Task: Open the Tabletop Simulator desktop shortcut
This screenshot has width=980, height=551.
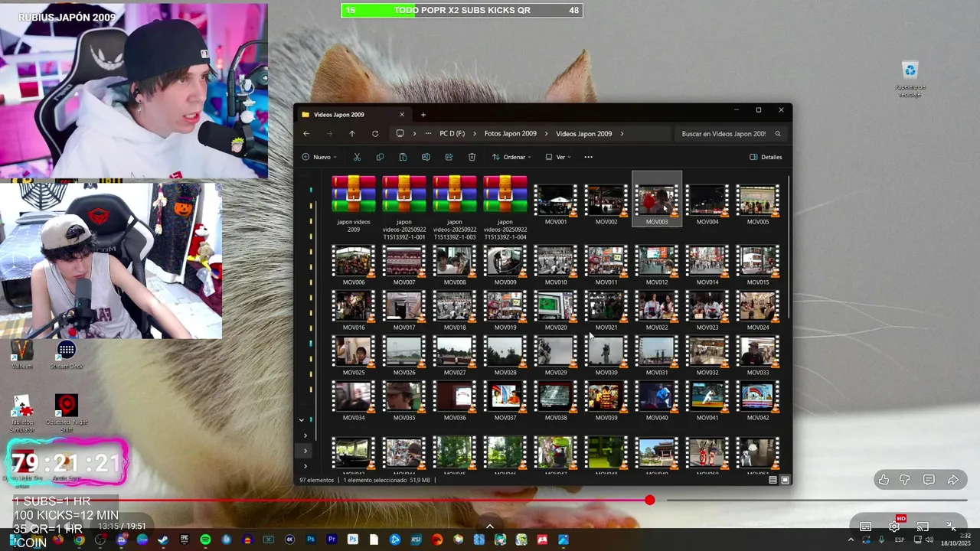Action: 21,413
